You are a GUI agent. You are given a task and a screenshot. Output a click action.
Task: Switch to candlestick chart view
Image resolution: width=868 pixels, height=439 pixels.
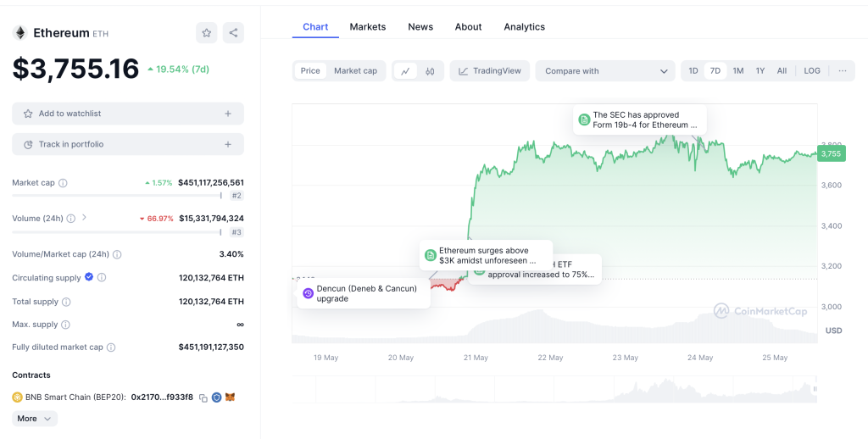point(430,71)
